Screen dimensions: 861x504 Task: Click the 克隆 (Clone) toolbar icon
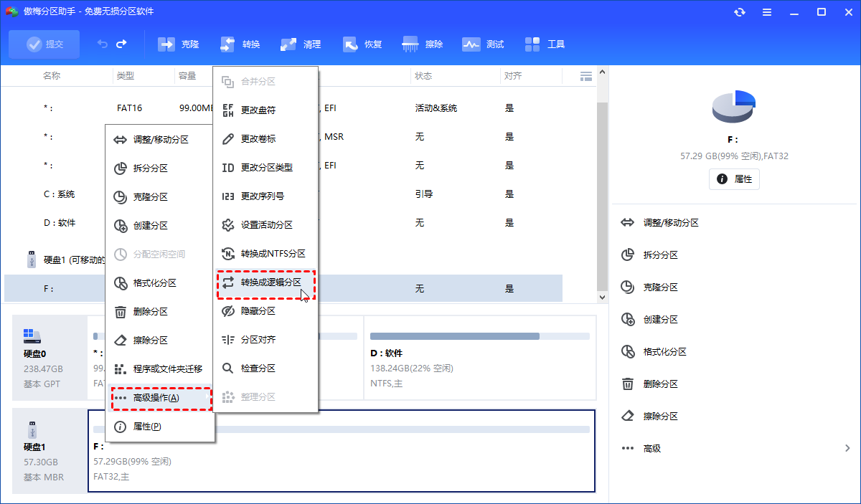[178, 44]
